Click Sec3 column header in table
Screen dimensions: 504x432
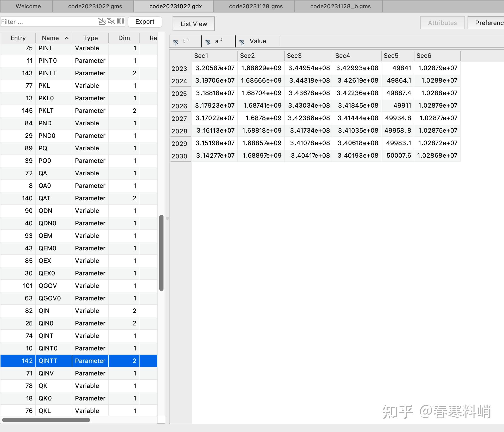294,56
